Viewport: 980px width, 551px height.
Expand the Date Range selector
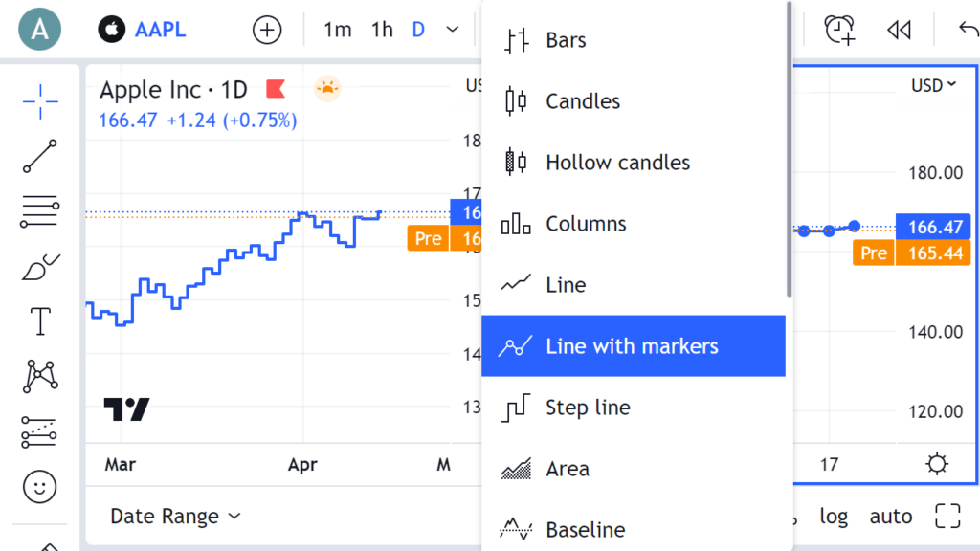coord(174,516)
